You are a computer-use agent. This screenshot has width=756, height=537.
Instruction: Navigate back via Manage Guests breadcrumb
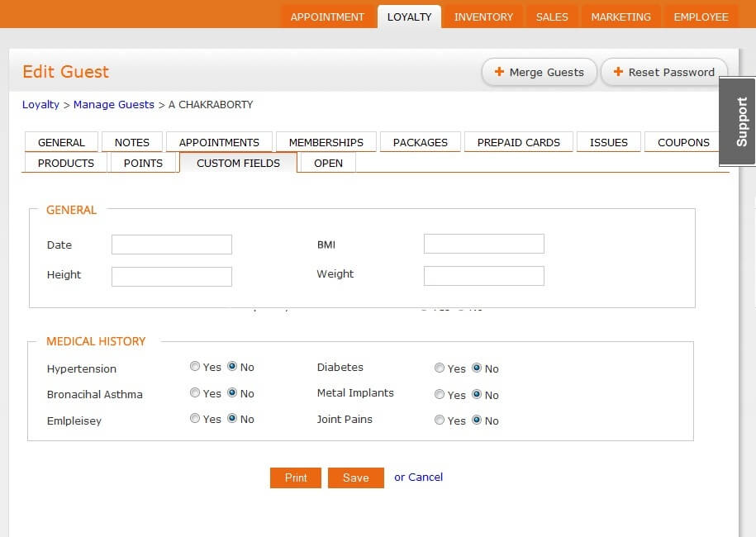tap(113, 104)
